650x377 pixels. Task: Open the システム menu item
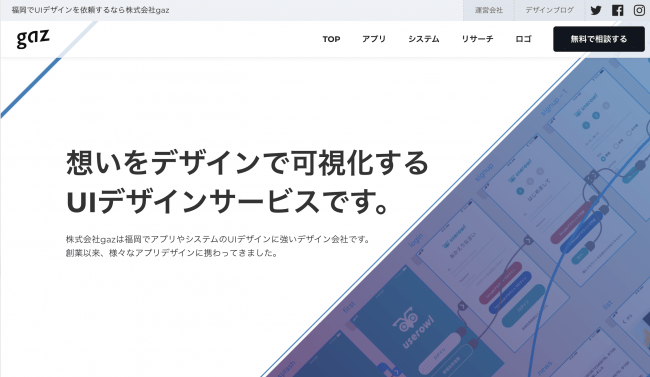(x=424, y=39)
